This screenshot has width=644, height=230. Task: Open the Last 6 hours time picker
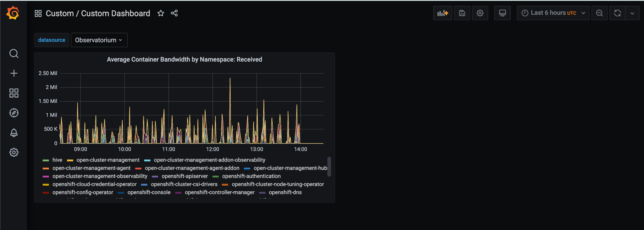pyautogui.click(x=553, y=13)
